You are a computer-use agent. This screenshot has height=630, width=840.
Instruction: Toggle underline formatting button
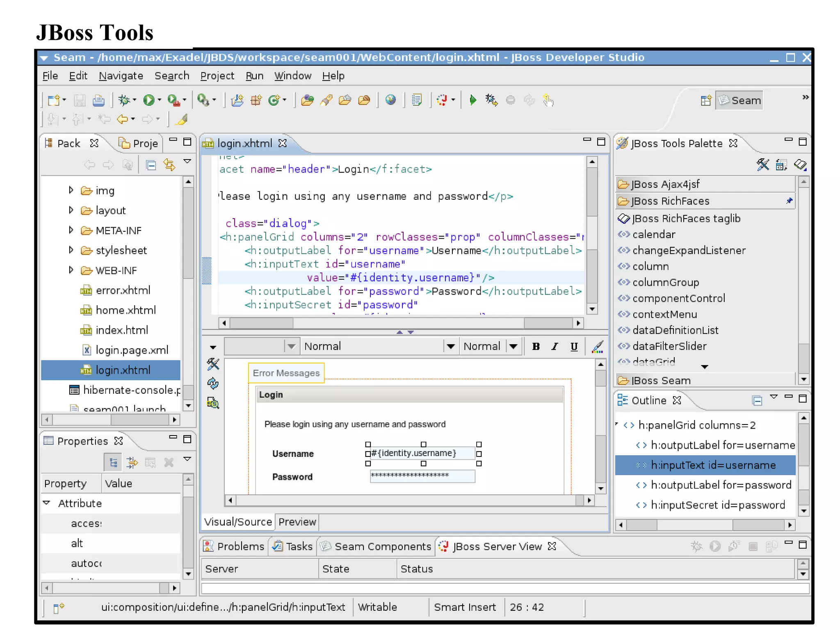pos(574,347)
